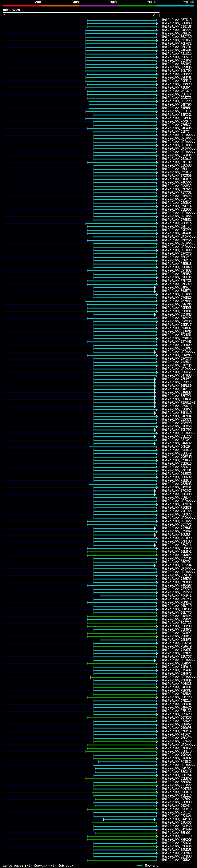Click the label UniRef100_A9PE17
The image size is (197, 868).
(x=177, y=81)
